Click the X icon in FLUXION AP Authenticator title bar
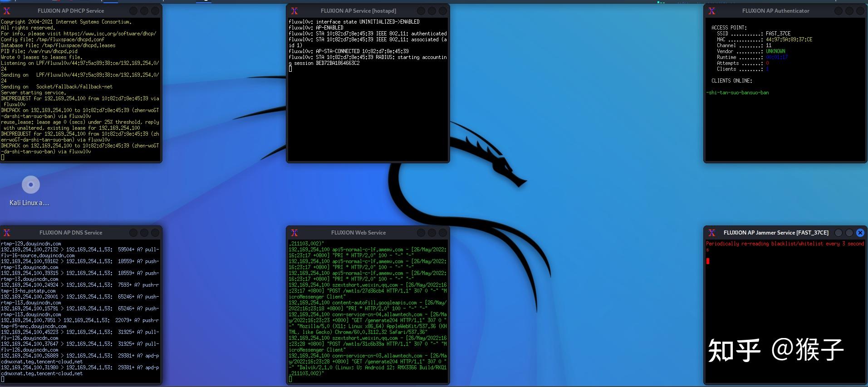The image size is (868, 387). tap(711, 11)
